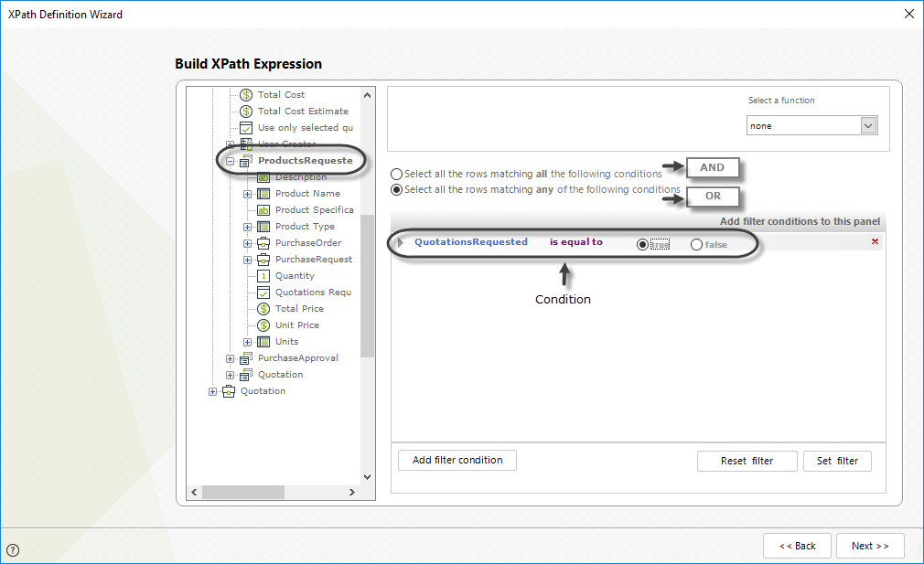Click tree horizontal scrollbar right arrow
Image resolution: width=924 pixels, height=564 pixels.
352,492
